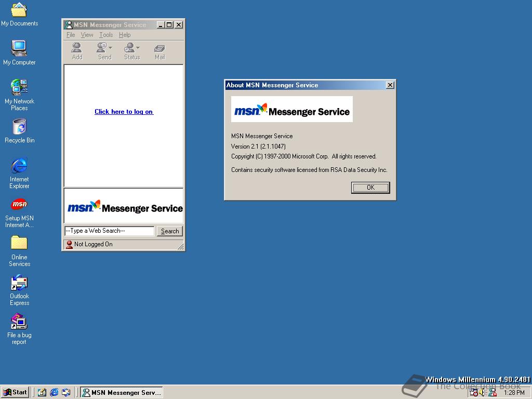This screenshot has height=399, width=532.
Task: Open the Start menu
Action: [x=15, y=392]
